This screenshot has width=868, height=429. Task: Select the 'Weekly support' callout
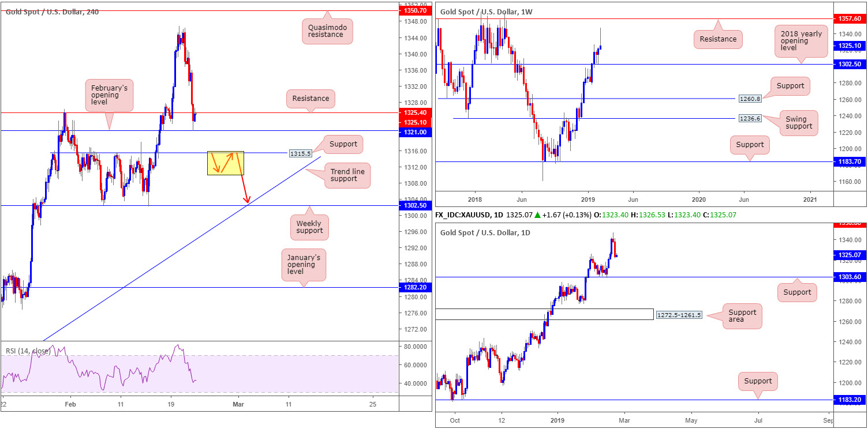coord(309,227)
